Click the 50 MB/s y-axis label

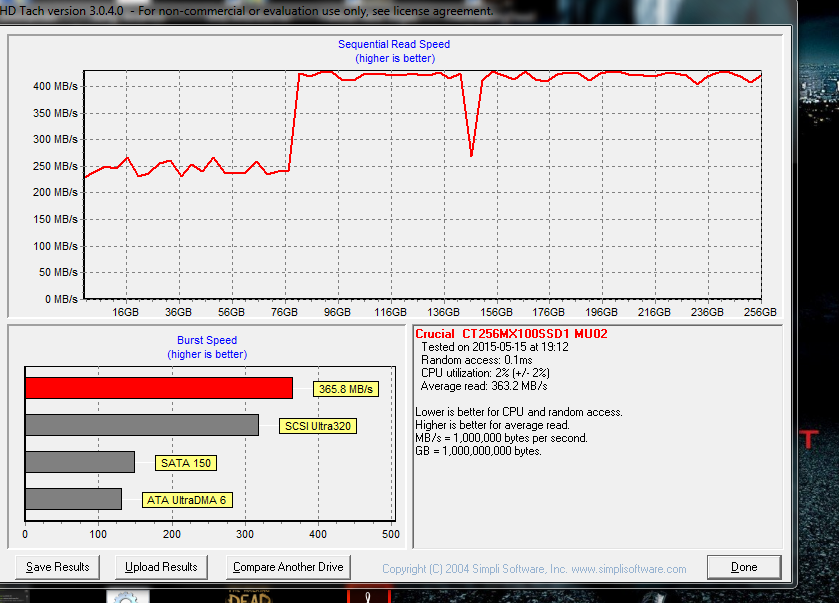tap(58, 272)
